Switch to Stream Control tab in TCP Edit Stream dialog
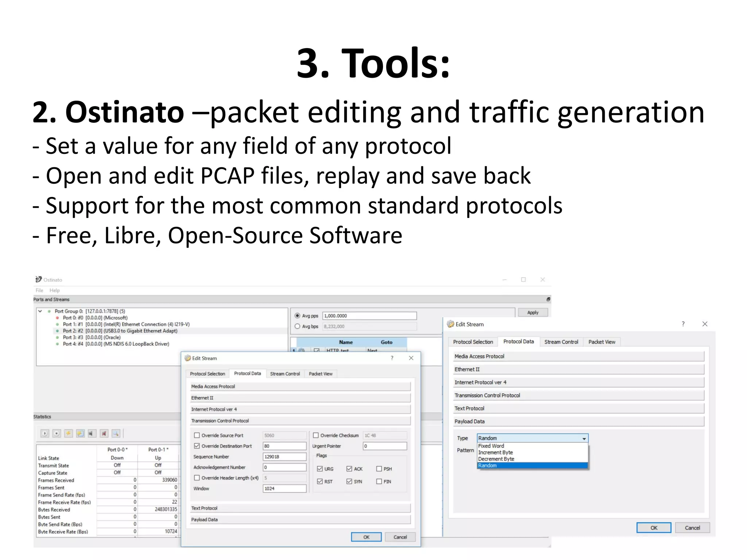 (x=285, y=374)
